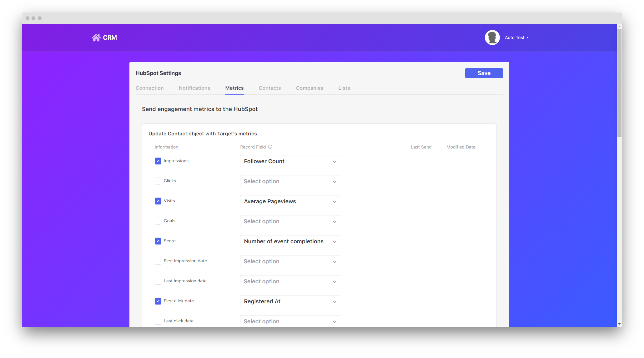This screenshot has height=358, width=644.
Task: Click the Record Field info icon
Action: point(270,147)
